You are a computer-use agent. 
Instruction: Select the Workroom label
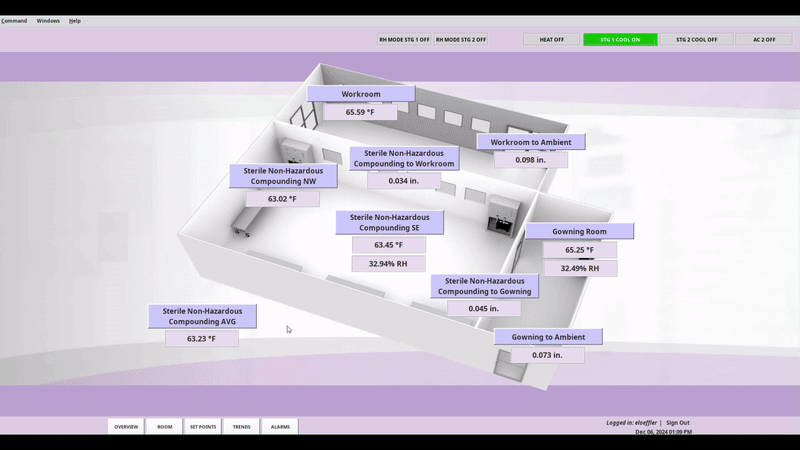point(361,94)
